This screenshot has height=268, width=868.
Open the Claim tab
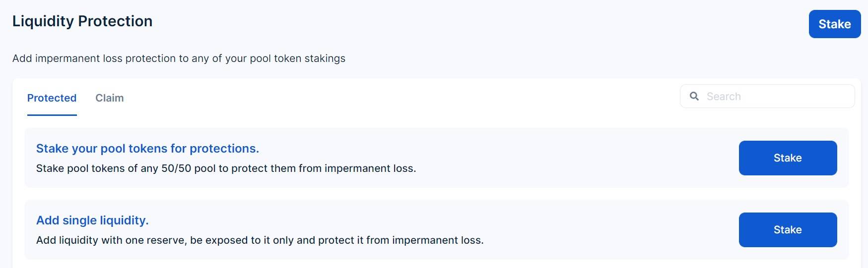pos(110,98)
